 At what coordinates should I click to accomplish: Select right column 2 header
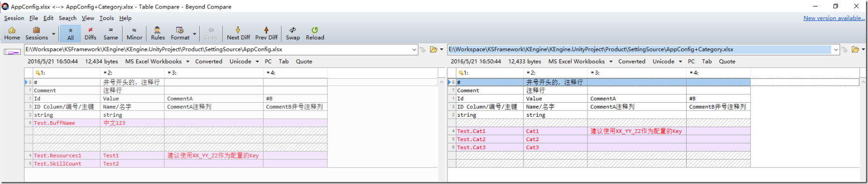pyautogui.click(x=556, y=73)
